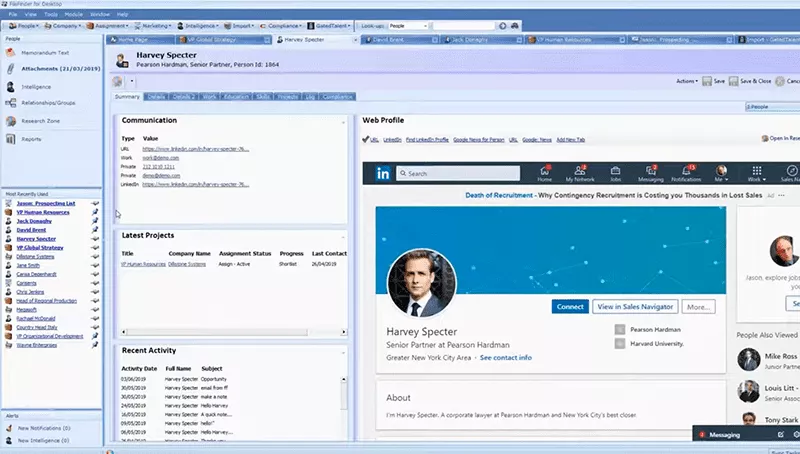Expand the Actions dropdown

coord(687,81)
